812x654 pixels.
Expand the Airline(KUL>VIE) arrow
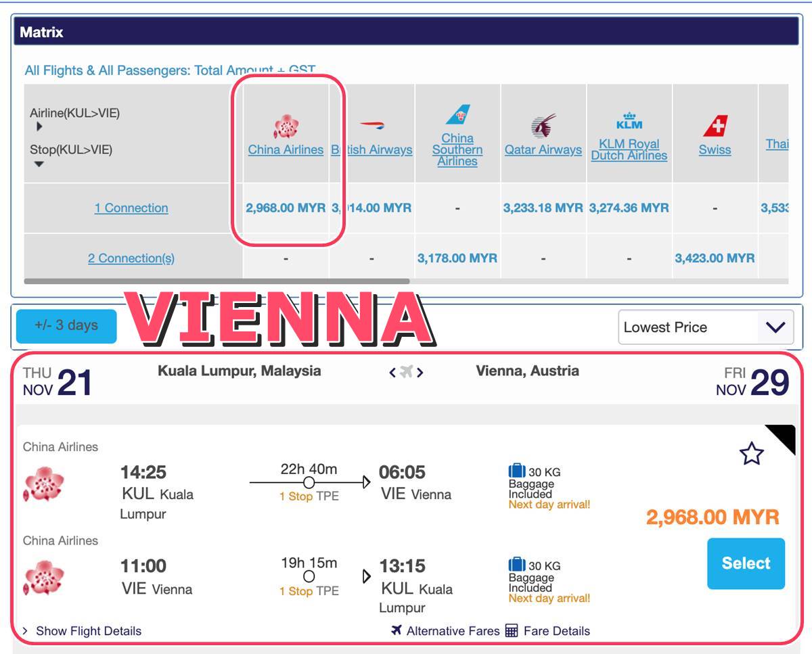pos(39,126)
